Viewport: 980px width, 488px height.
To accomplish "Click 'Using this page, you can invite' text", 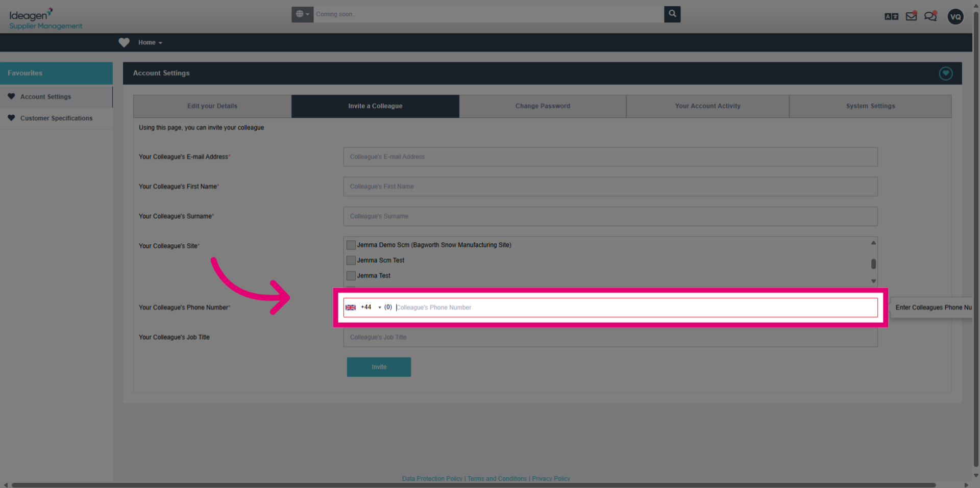I will (201, 128).
